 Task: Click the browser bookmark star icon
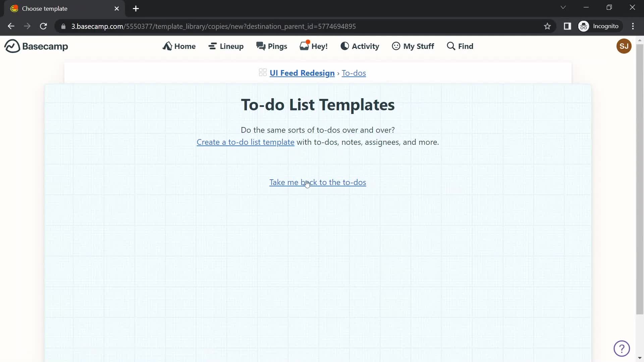pos(548,26)
